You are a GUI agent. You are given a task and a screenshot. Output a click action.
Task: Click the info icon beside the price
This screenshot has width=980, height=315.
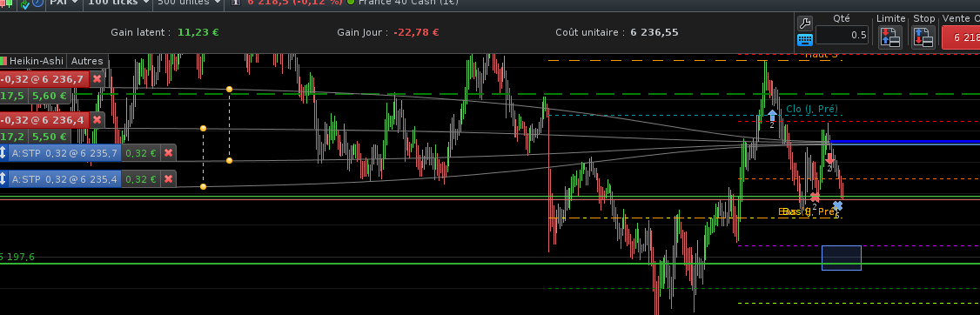click(236, 3)
